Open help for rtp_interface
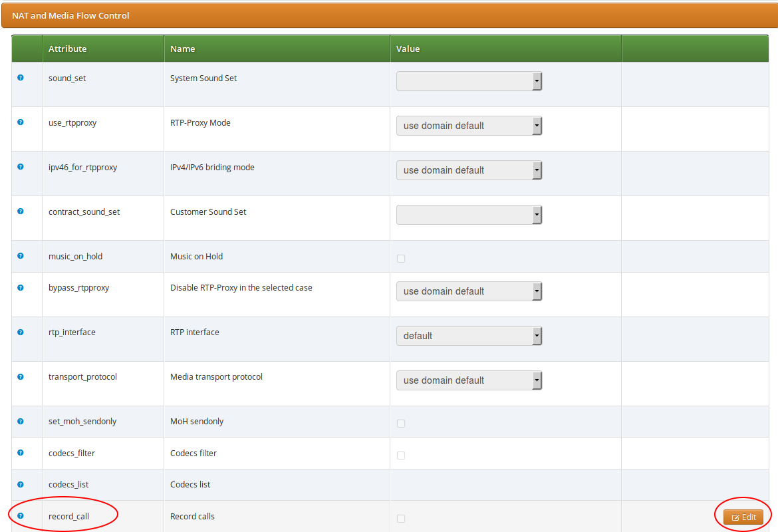 coord(20,332)
